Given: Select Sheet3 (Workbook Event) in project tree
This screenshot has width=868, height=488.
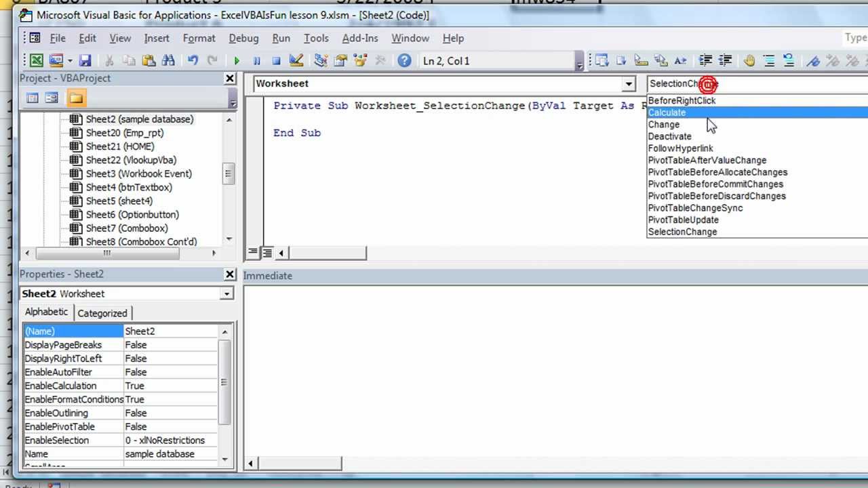Looking at the screenshot, I should tap(138, 174).
